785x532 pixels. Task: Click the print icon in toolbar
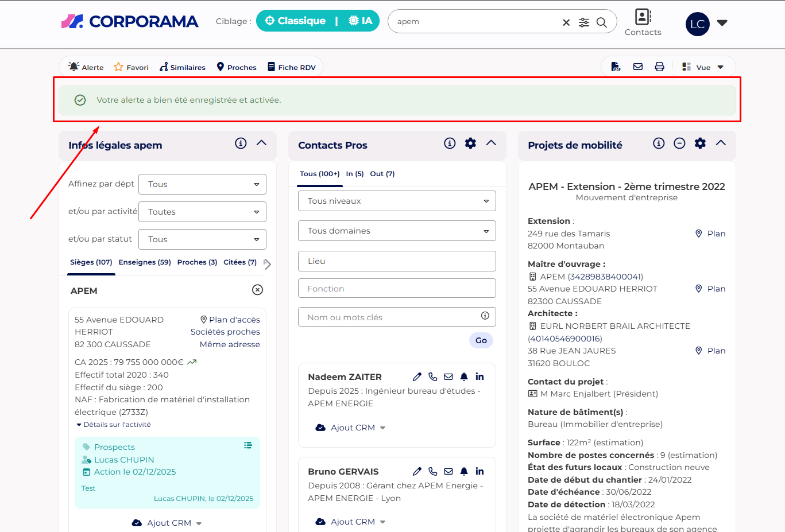[x=659, y=67]
